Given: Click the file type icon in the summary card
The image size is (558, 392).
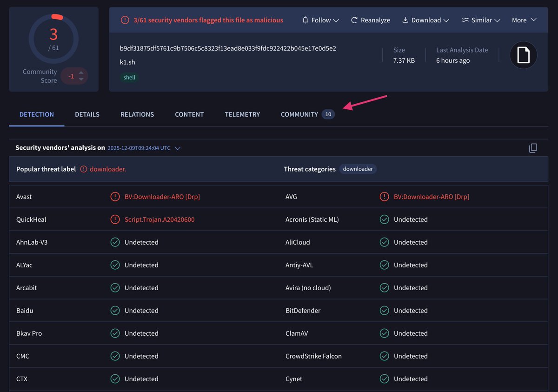Looking at the screenshot, I should (x=524, y=55).
